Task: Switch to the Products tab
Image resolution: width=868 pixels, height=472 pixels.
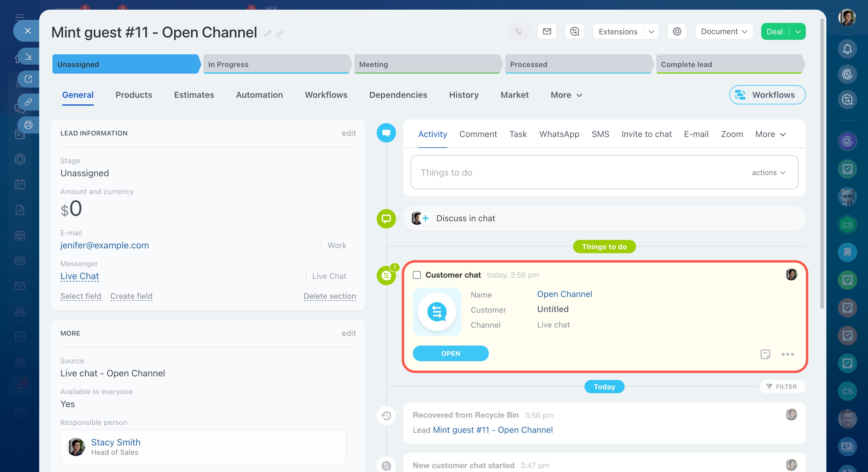Action: [134, 95]
